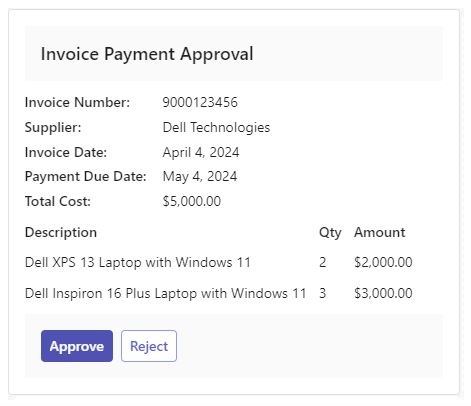Click quantity 3 for Inspiron 16 Plus
The width and height of the screenshot is (471, 406).
click(x=323, y=293)
